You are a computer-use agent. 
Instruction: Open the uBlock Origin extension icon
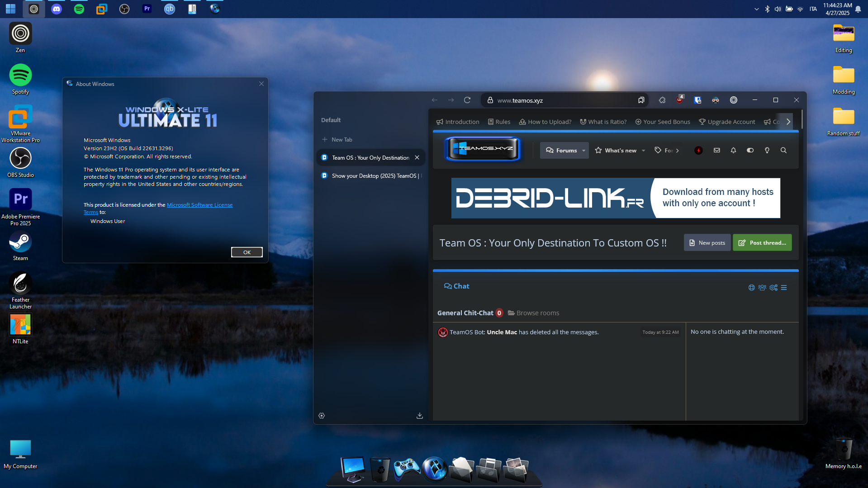679,100
